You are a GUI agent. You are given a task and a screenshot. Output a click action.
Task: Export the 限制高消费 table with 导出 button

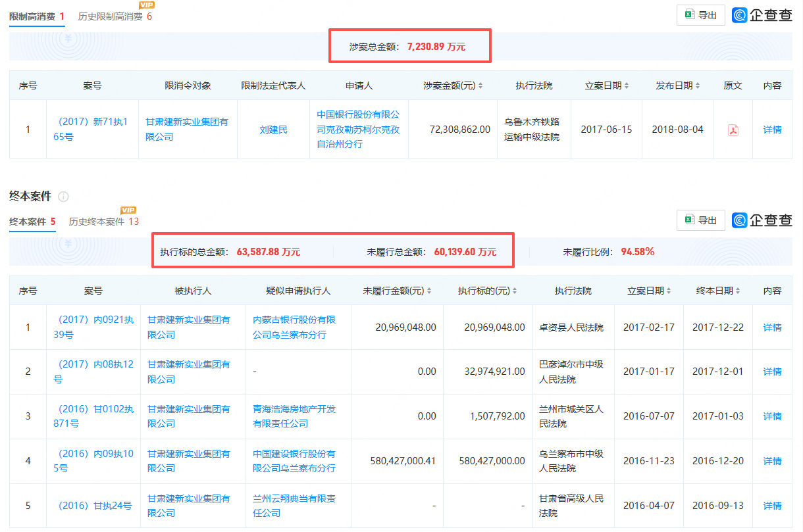(x=700, y=15)
